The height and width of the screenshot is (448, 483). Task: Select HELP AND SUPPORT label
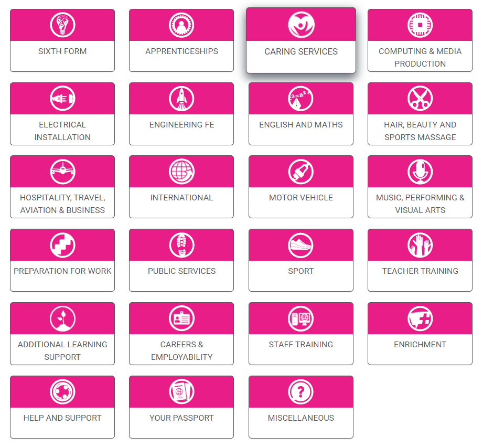pos(62,418)
